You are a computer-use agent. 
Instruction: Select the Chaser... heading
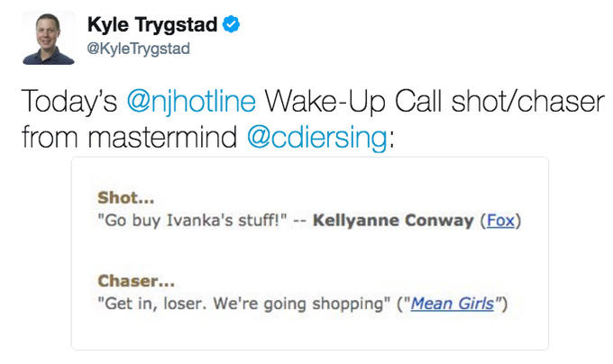click(x=136, y=281)
